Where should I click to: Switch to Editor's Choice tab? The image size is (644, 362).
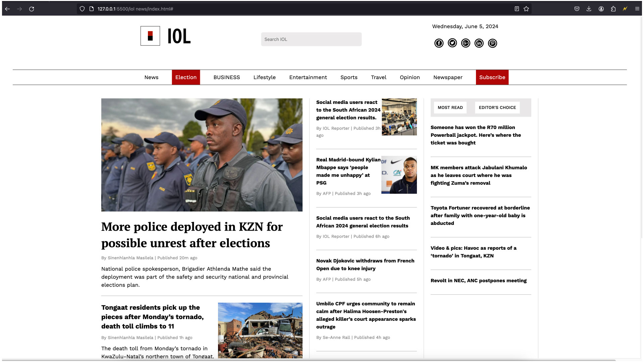pos(497,108)
